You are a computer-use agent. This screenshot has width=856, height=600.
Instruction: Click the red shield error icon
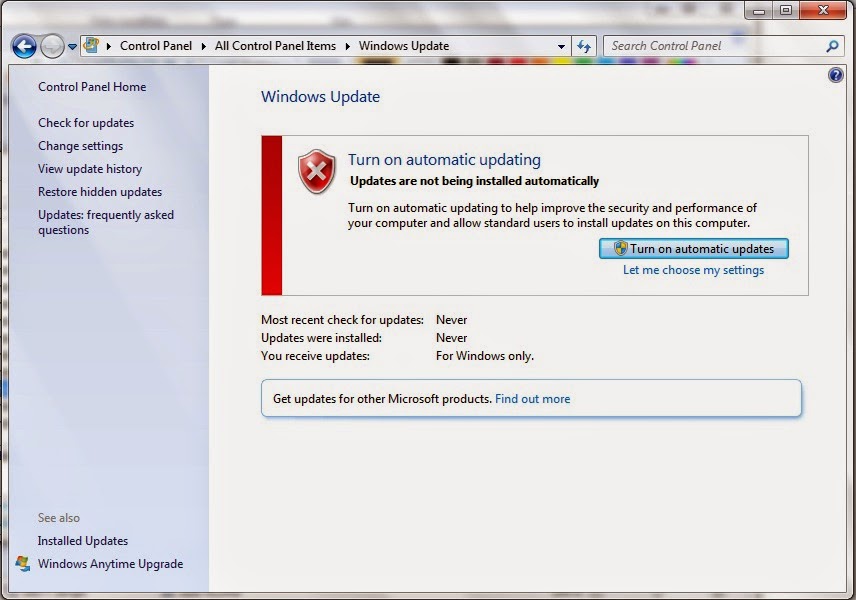tap(317, 171)
